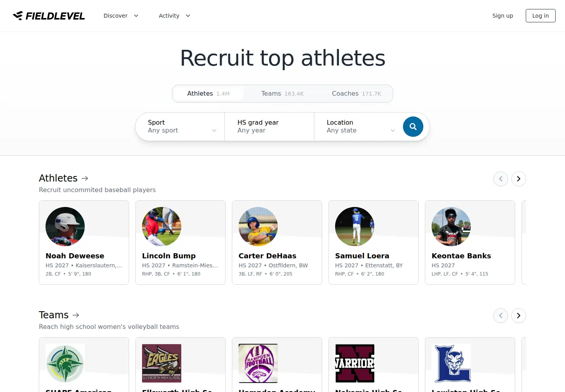The image size is (565, 392).
Task: Click the name Lincoln Bump
Action: (169, 256)
